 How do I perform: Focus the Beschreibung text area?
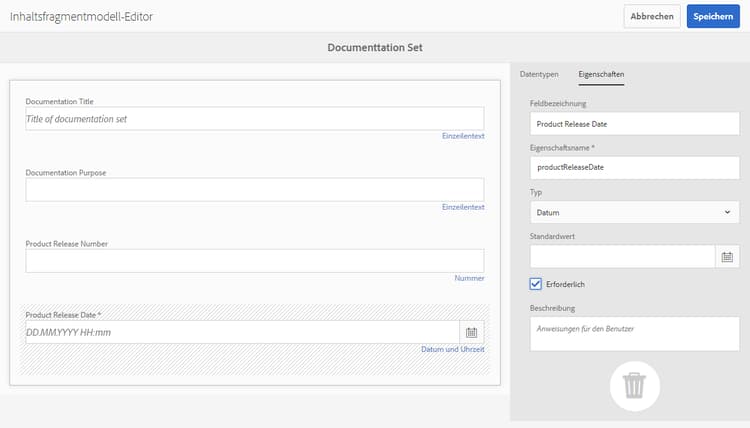click(x=634, y=334)
